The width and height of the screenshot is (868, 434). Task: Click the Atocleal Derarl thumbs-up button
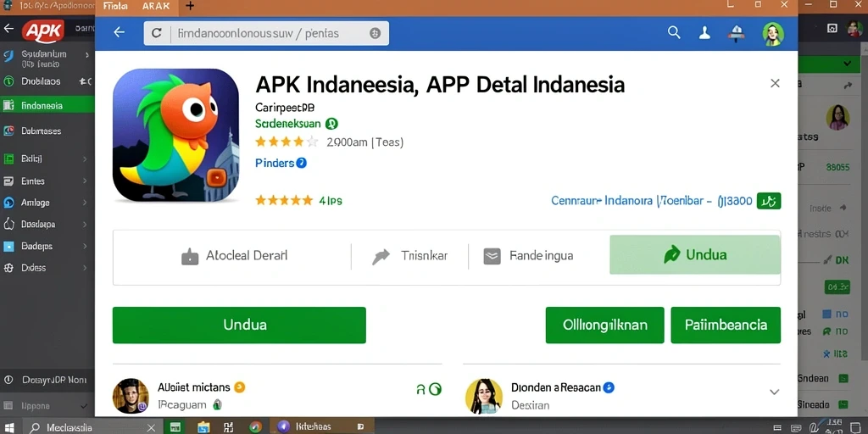pos(234,256)
